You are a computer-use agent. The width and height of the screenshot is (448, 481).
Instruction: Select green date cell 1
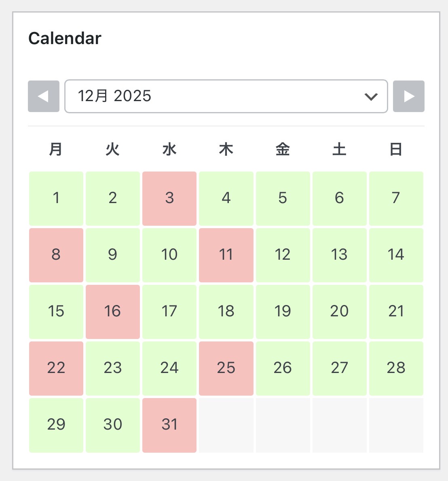[x=56, y=198]
